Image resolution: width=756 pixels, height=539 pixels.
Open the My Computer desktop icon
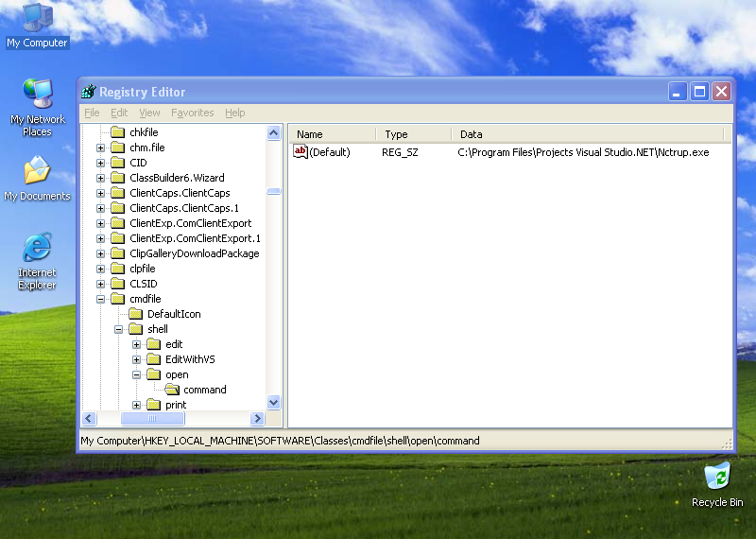tap(37, 21)
